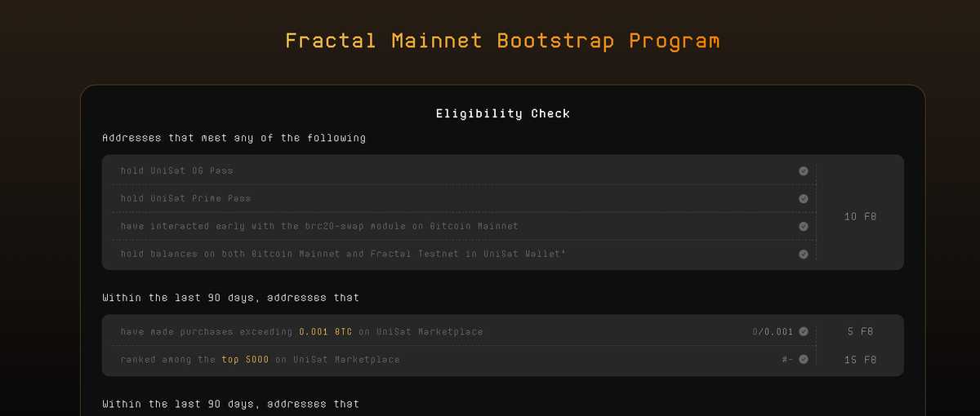Click 'hold UniSat OG Pass' text
Viewport: 980px width, 416px height.
point(177,170)
